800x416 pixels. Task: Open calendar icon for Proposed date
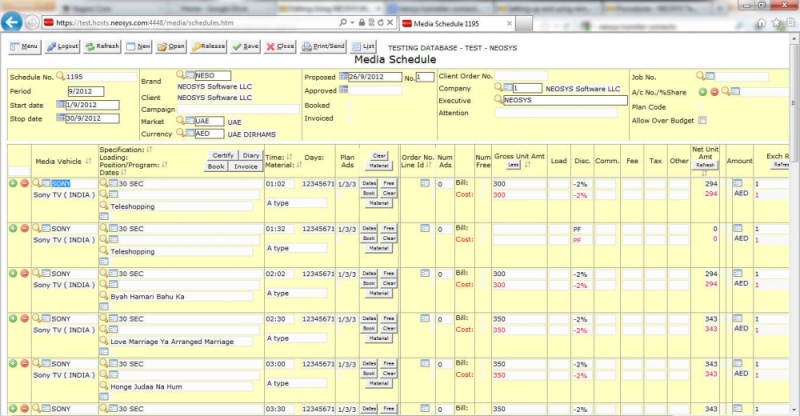[x=344, y=77]
